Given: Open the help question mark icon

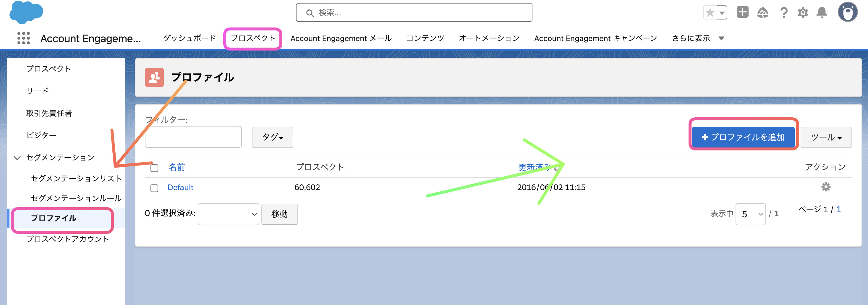Looking at the screenshot, I should coord(784,13).
